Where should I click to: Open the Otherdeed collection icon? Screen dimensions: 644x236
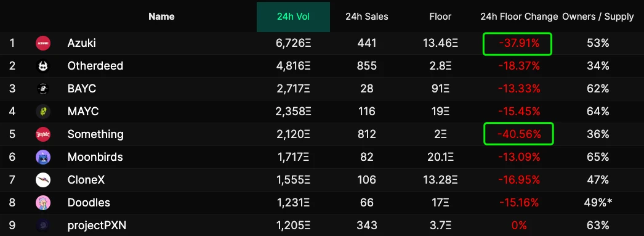(x=43, y=66)
